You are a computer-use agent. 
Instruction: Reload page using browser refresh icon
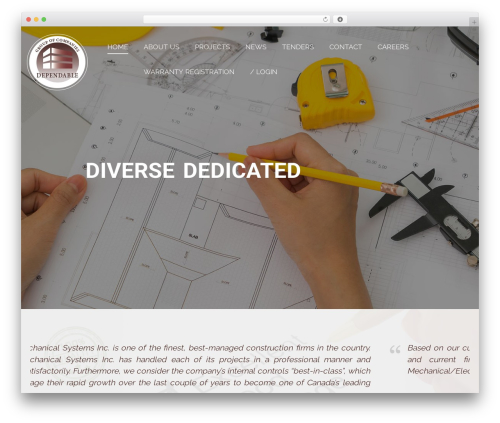coord(325,20)
